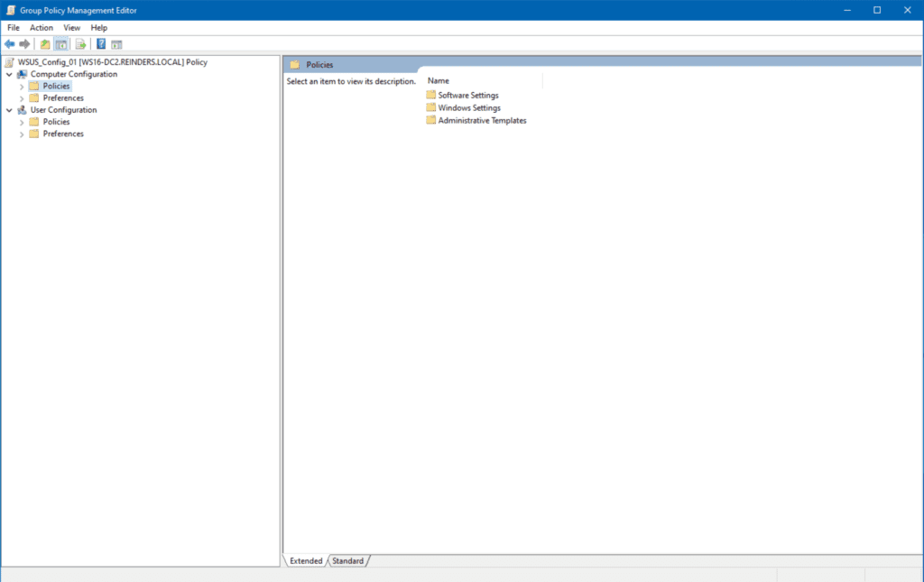The width and height of the screenshot is (924, 582).
Task: Expand Preferences under User Configuration
Action: point(22,134)
